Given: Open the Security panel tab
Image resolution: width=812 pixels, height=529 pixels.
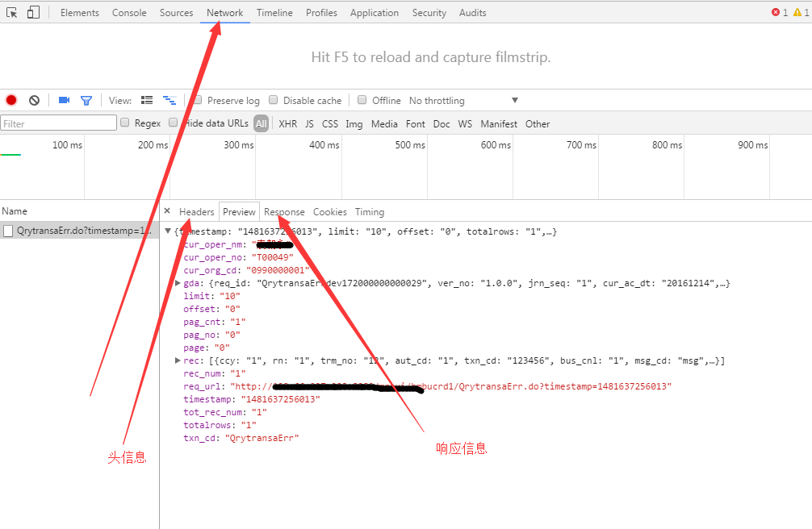Looking at the screenshot, I should point(429,13).
